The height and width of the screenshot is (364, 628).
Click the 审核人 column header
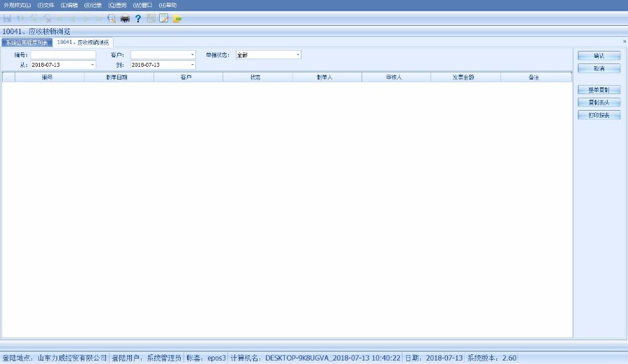(396, 77)
